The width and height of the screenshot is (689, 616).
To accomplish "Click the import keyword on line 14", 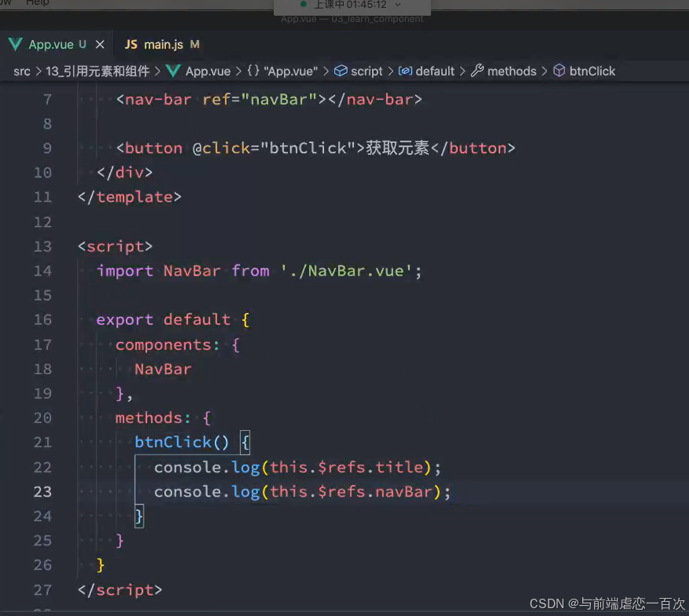I will [x=125, y=271].
